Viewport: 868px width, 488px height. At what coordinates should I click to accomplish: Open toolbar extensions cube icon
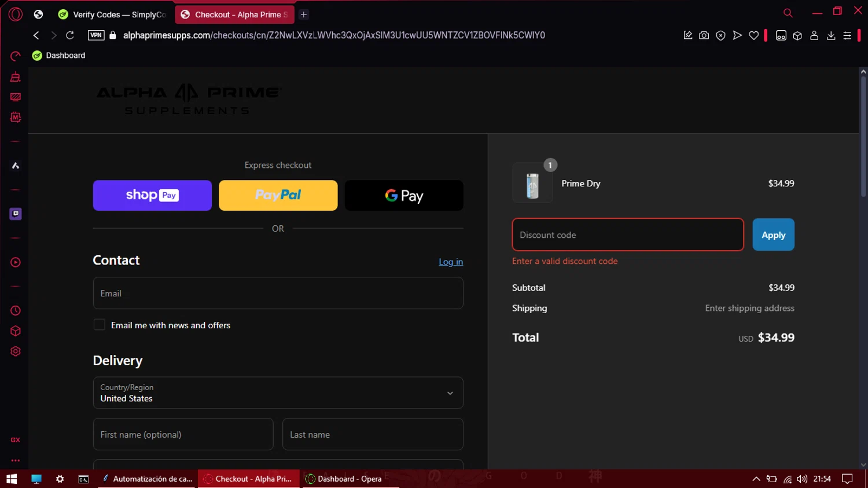(x=797, y=35)
